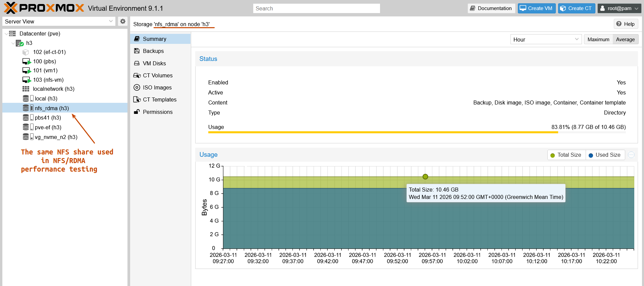The height and width of the screenshot is (286, 644).
Task: Click the CT Volumes icon
Action: (x=137, y=75)
